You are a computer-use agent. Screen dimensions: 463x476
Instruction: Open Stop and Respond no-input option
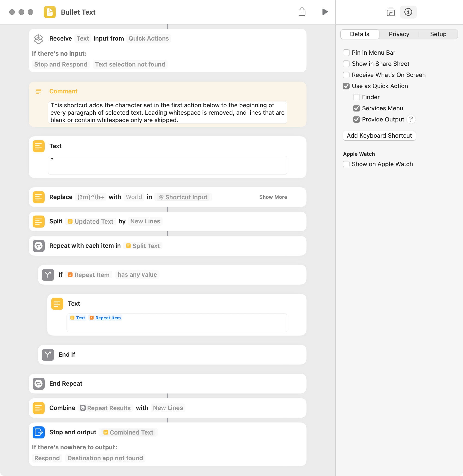(x=61, y=64)
